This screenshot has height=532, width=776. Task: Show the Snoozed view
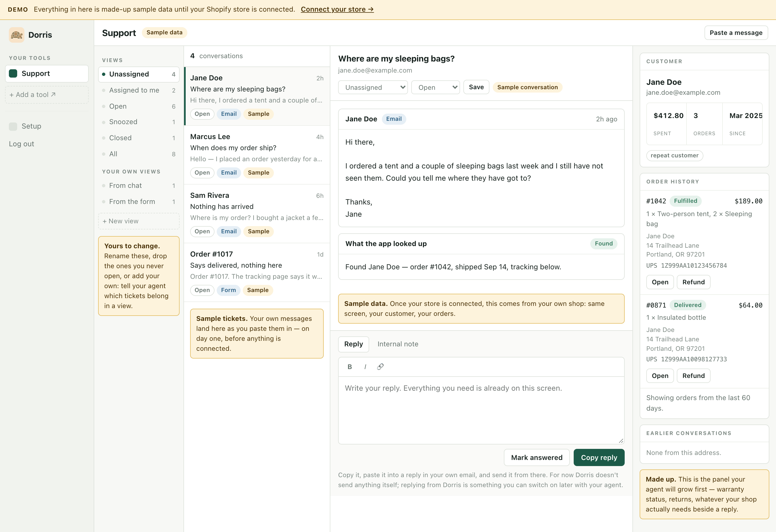click(x=139, y=122)
